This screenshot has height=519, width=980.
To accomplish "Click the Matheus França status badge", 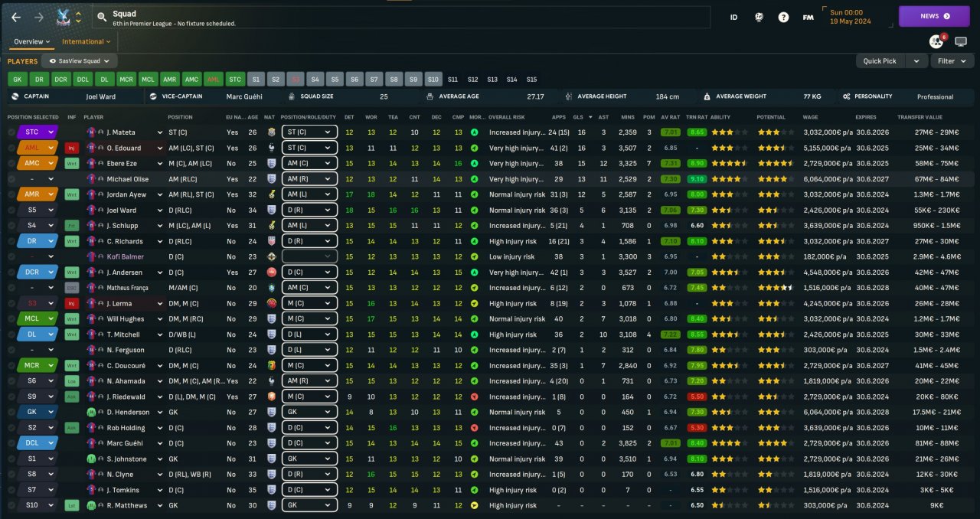I will coord(72,288).
